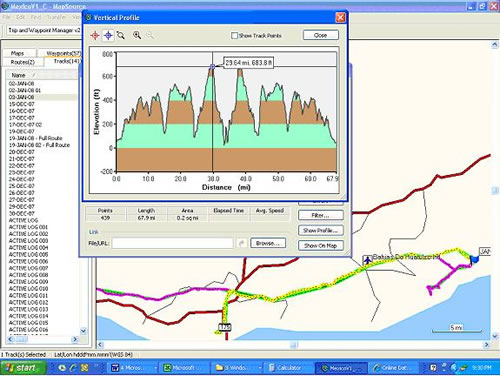Select the blue crosshair selection tool
This screenshot has width=500, height=376.
(x=108, y=35)
